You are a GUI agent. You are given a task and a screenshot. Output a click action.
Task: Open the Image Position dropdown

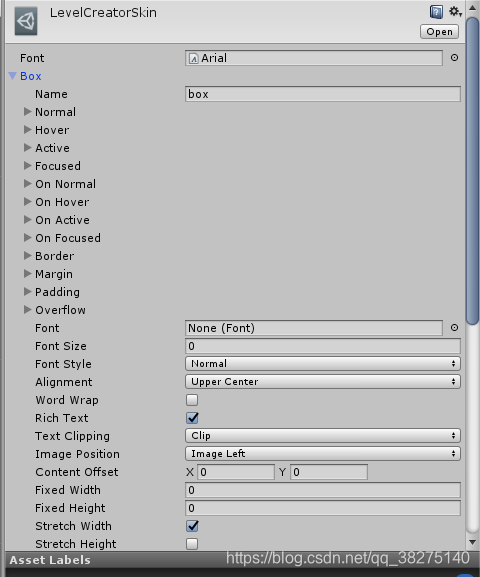[323, 454]
